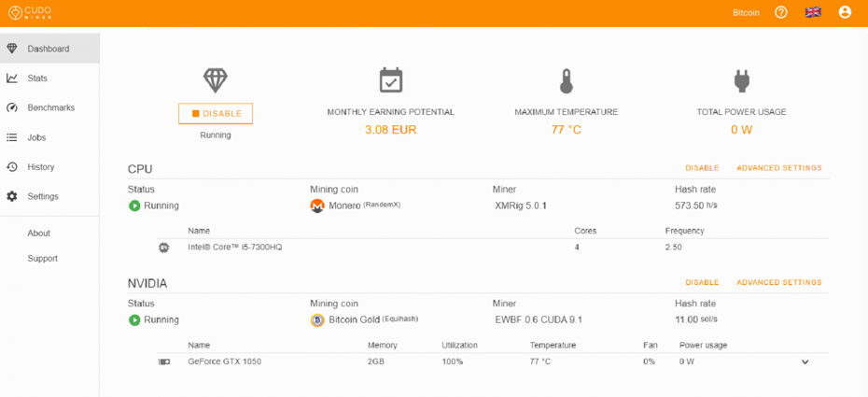Click the GeForce graphics card icon

tap(164, 362)
